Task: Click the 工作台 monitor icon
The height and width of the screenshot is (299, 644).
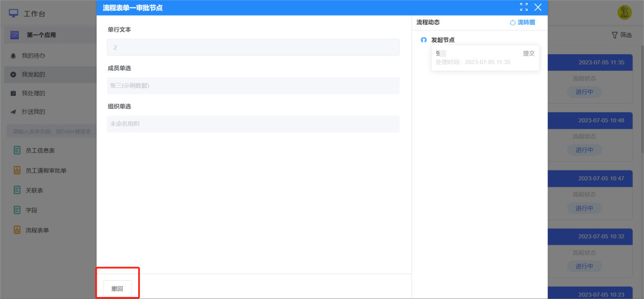Action: click(14, 13)
